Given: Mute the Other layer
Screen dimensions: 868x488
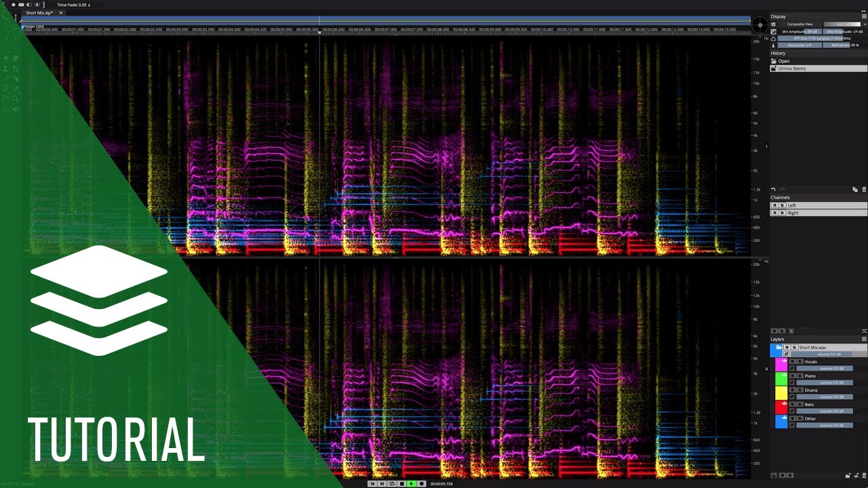Looking at the screenshot, I should pyautogui.click(x=792, y=418).
